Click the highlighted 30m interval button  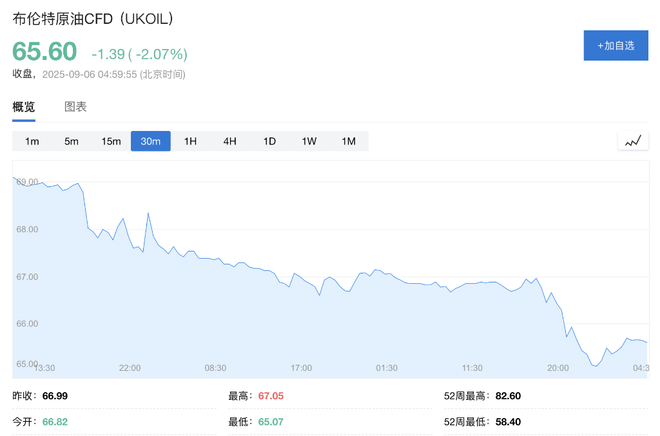point(151,141)
